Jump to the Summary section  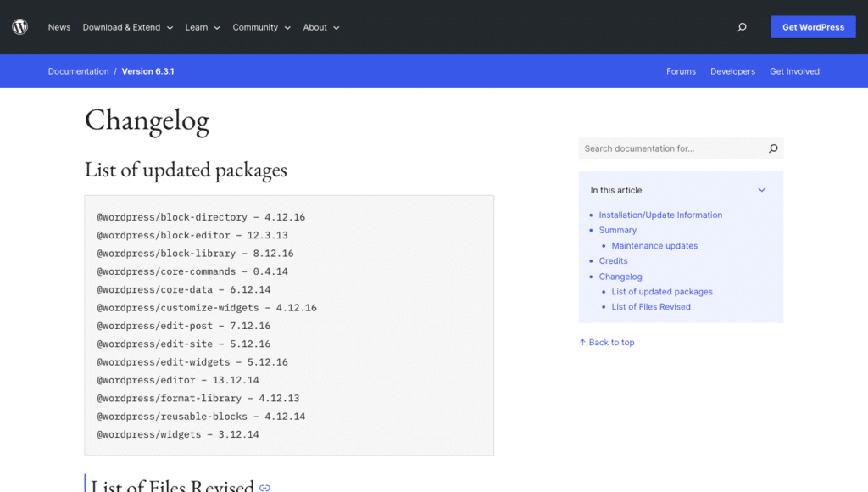tap(617, 230)
